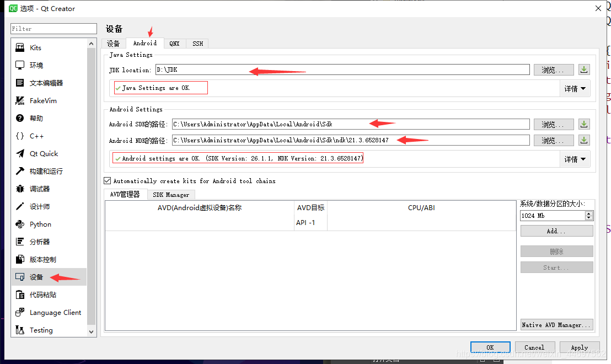Open the Testing flask icon
The width and height of the screenshot is (611, 364).
coord(20,330)
